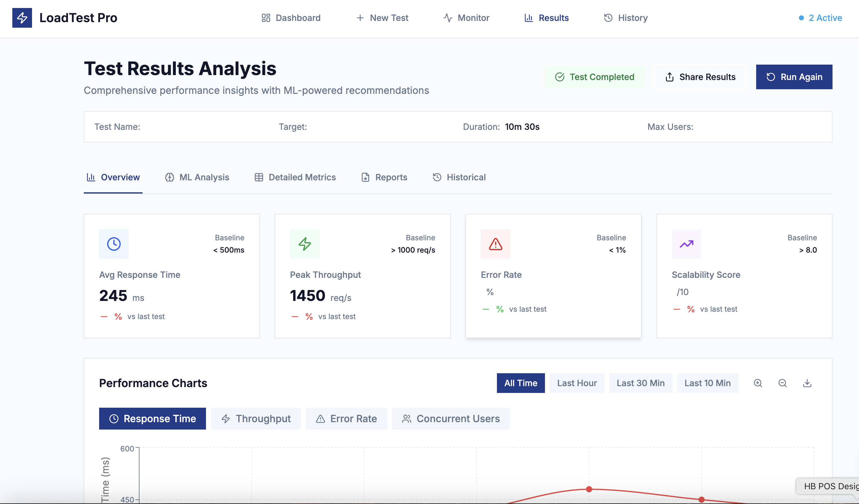Click the download chart icon
The width and height of the screenshot is (859, 504).
click(807, 383)
